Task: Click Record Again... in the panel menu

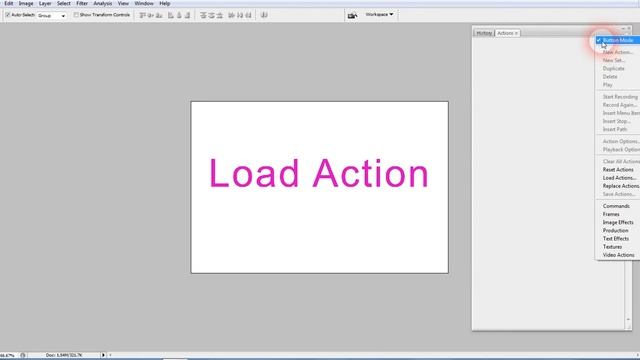Action: click(620, 105)
